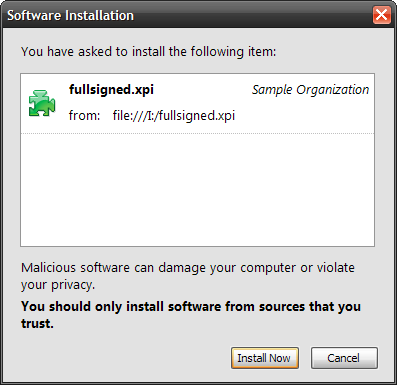
Task: Click blank space right of the source path
Action: [303, 116]
